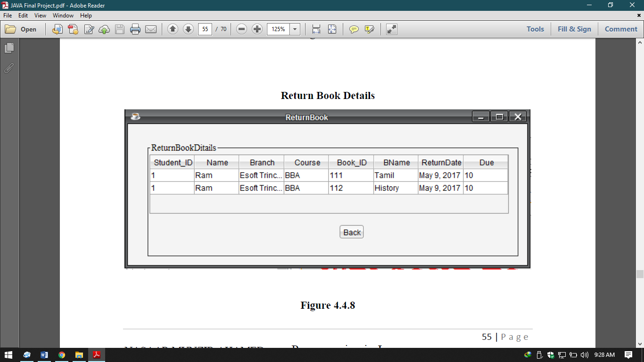The width and height of the screenshot is (644, 362).
Task: Click the Back button in ReturnBook figure
Action: coord(352,232)
